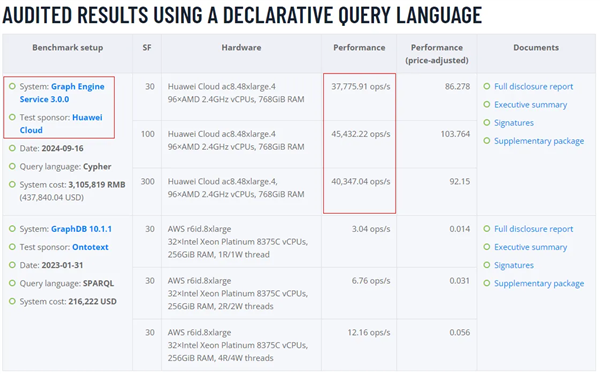Open Huawei's Full disclosure report
The height and width of the screenshot is (374, 600).
[x=533, y=87]
